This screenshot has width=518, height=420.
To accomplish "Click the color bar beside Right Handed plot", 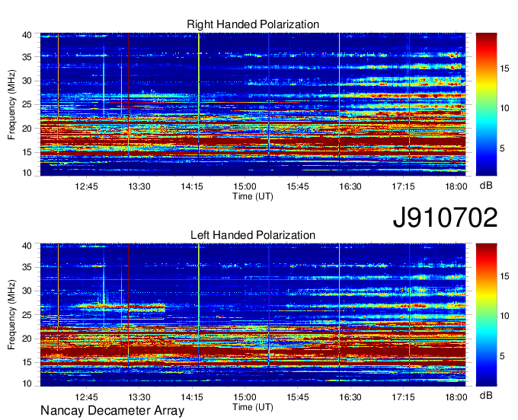I will [x=486, y=104].
